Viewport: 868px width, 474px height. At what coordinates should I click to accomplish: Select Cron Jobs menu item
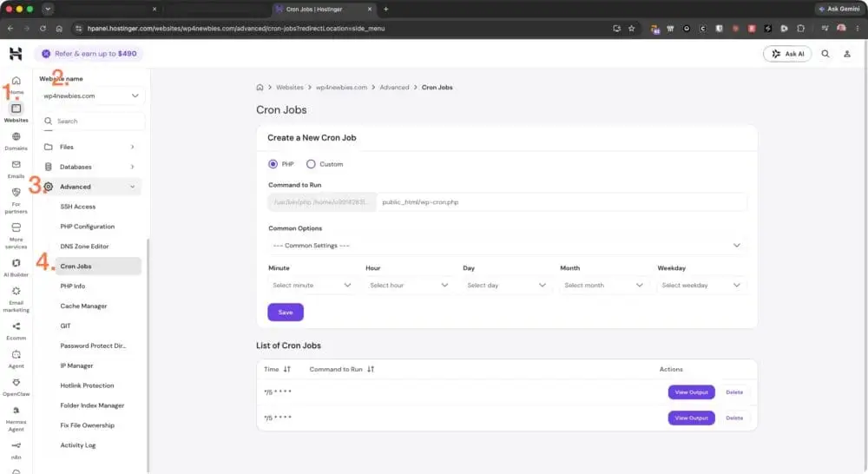tap(98, 267)
